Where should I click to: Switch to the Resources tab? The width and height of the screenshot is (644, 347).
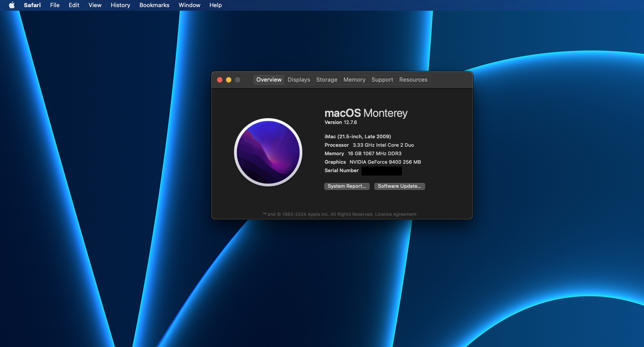pos(414,80)
